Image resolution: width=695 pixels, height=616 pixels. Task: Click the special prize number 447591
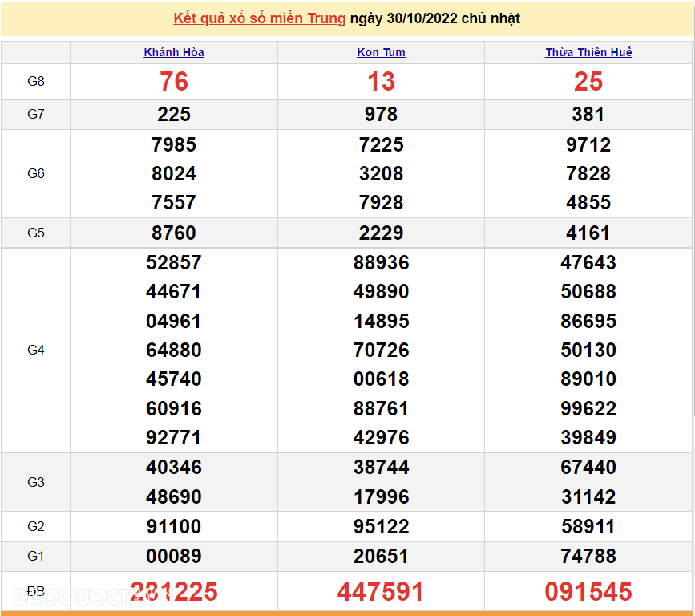381,592
